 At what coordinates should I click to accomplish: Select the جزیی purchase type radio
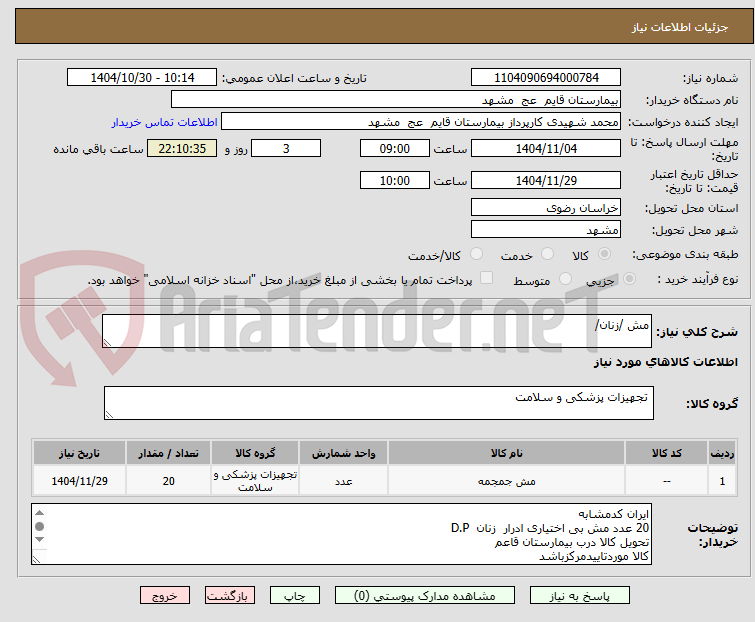point(629,279)
